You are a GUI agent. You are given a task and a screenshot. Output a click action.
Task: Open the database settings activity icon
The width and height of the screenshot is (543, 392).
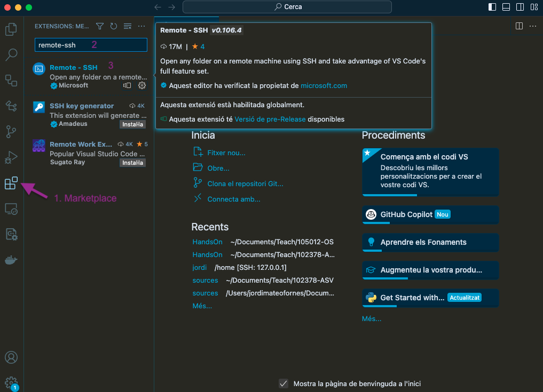coord(11,234)
